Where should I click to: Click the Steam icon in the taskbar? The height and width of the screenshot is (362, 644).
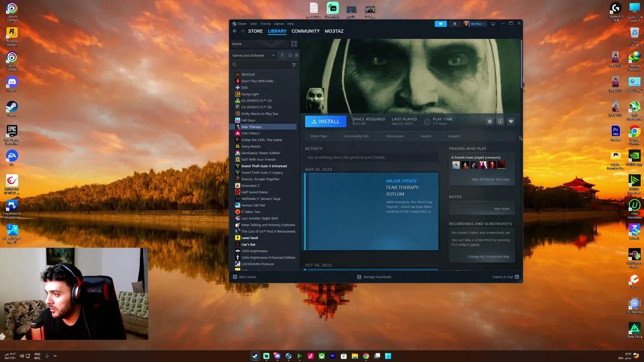click(x=255, y=356)
